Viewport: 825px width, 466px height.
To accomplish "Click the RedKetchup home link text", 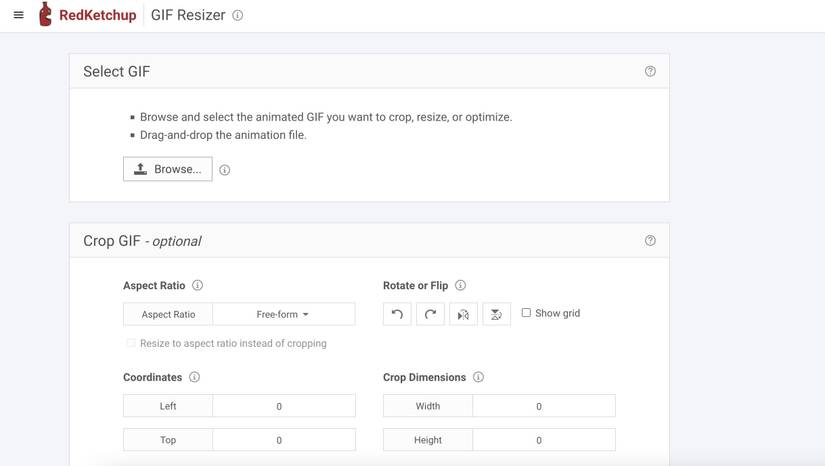I will (x=97, y=15).
